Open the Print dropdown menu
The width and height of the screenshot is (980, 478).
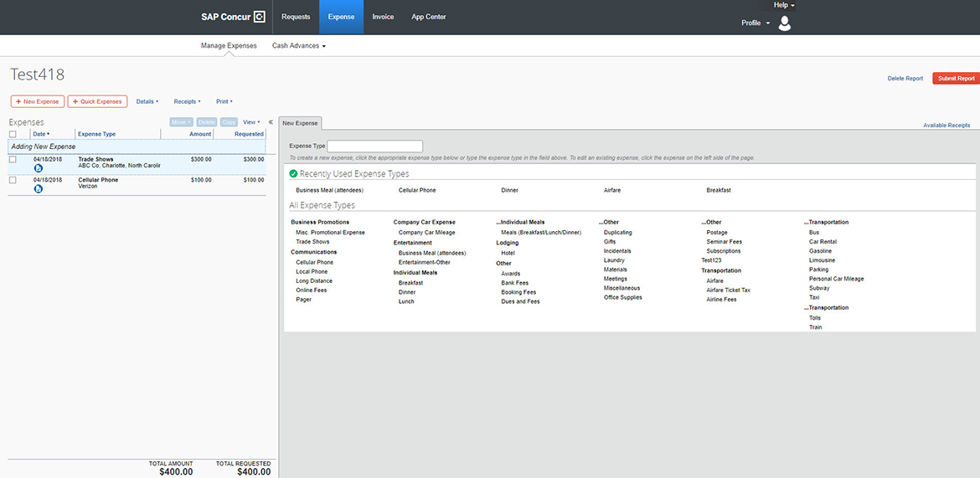pos(224,101)
